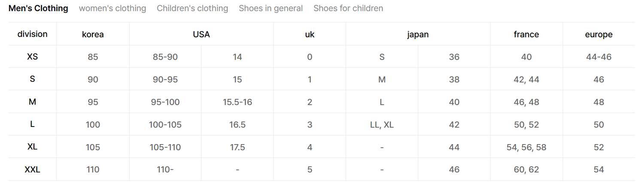Click the LL, XL japan cell
644x190 pixels.
(x=382, y=125)
